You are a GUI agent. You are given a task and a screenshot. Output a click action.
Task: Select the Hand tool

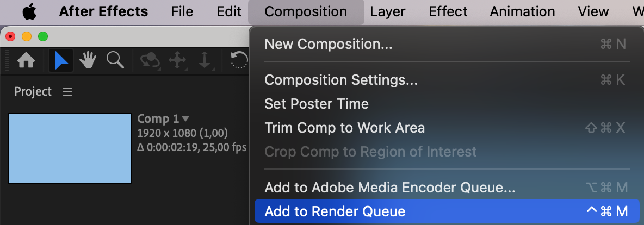pos(88,61)
